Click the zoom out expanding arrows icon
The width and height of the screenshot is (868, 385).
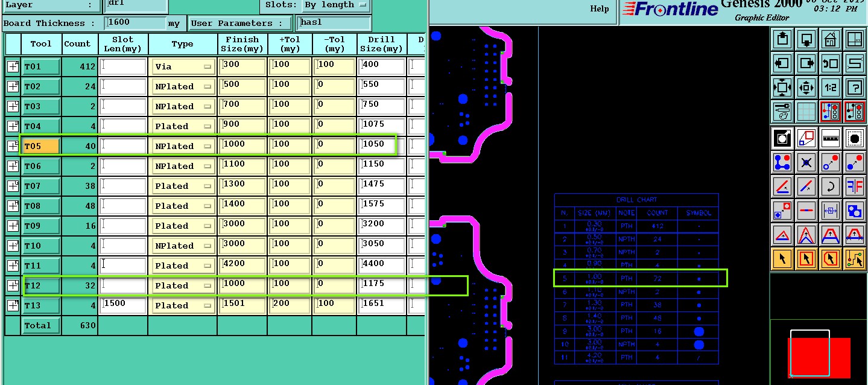782,87
